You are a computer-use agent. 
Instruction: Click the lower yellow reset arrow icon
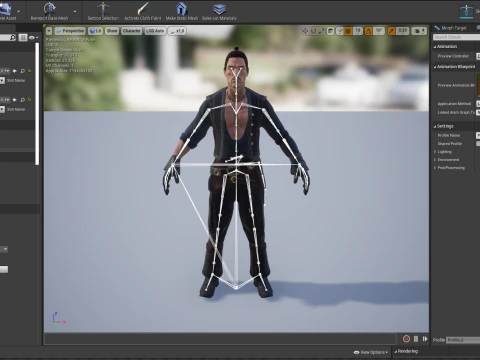click(30, 100)
